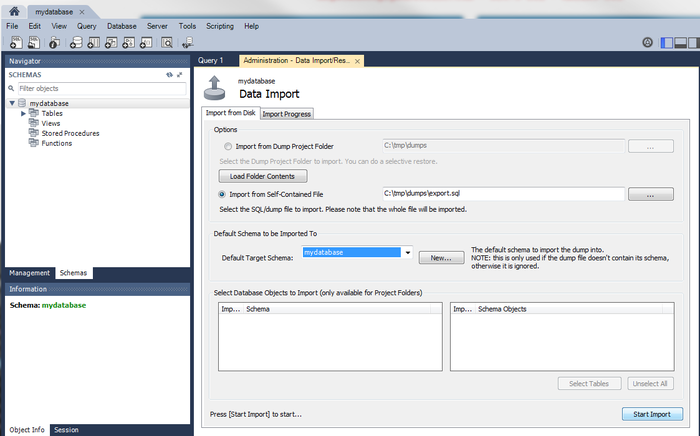This screenshot has width=700, height=436.
Task: Click the search table data toolbar icon
Action: [166, 42]
